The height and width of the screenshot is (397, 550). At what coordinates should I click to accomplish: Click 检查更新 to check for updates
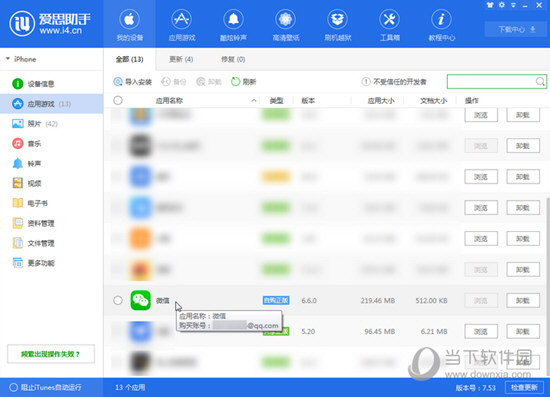tap(524, 387)
